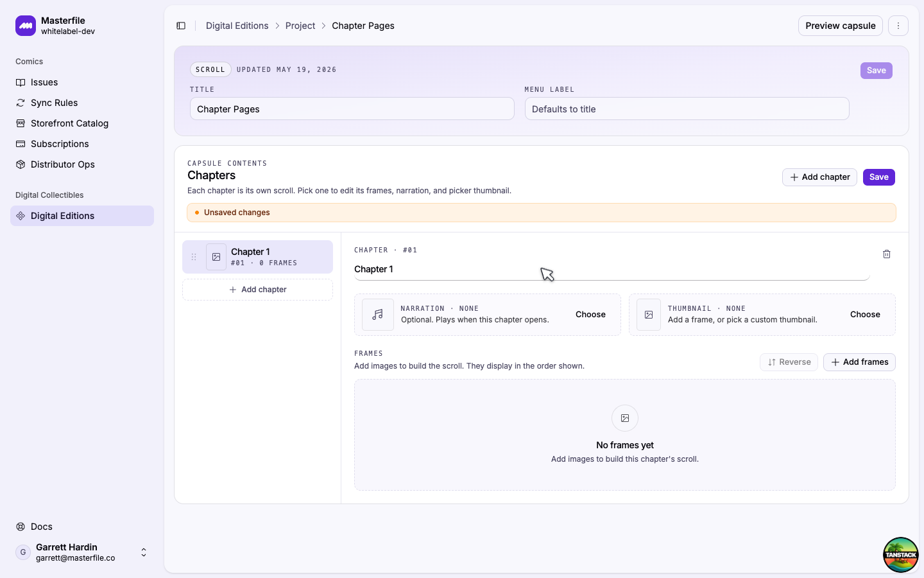The image size is (924, 578).
Task: Click Project breadcrumb
Action: click(x=300, y=26)
